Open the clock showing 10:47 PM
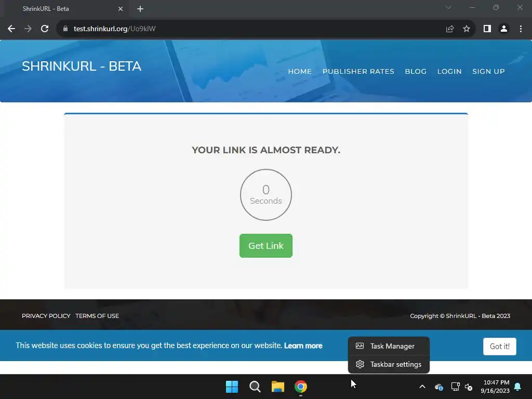Viewport: 532px width, 399px height. 495,387
